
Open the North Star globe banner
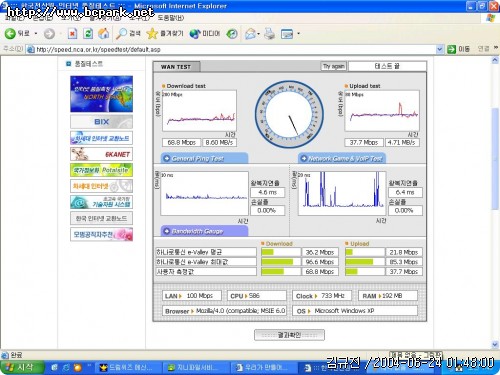101,94
